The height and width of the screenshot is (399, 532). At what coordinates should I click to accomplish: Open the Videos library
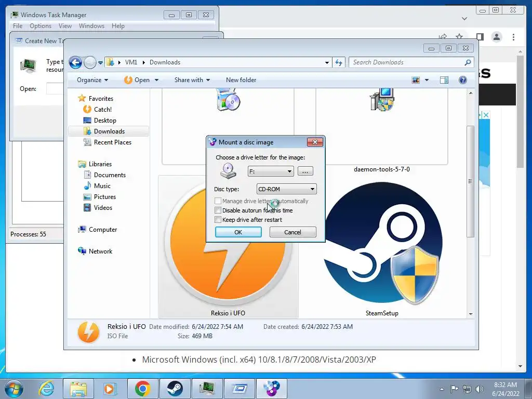click(x=102, y=208)
